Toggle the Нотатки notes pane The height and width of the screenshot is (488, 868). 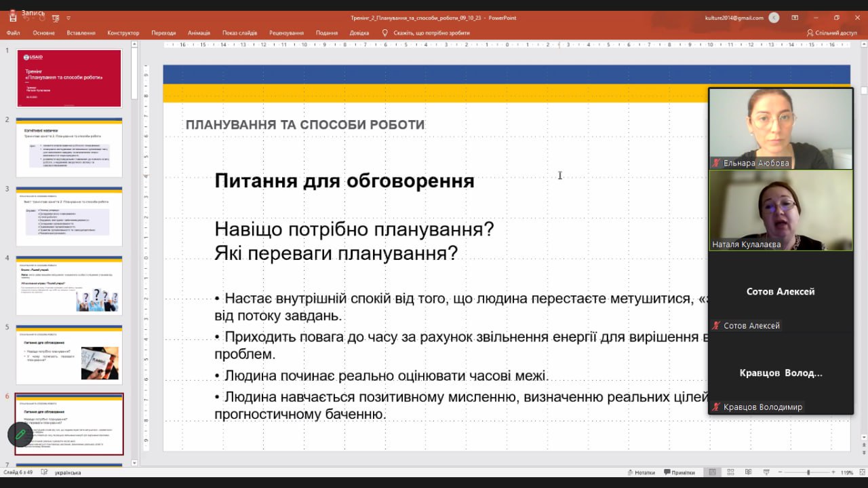(x=641, y=472)
